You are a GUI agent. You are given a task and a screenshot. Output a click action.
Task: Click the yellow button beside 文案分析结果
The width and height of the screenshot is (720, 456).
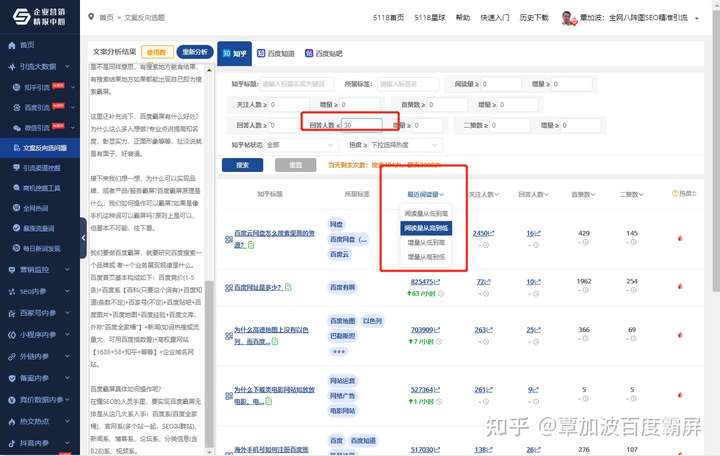pyautogui.click(x=158, y=52)
